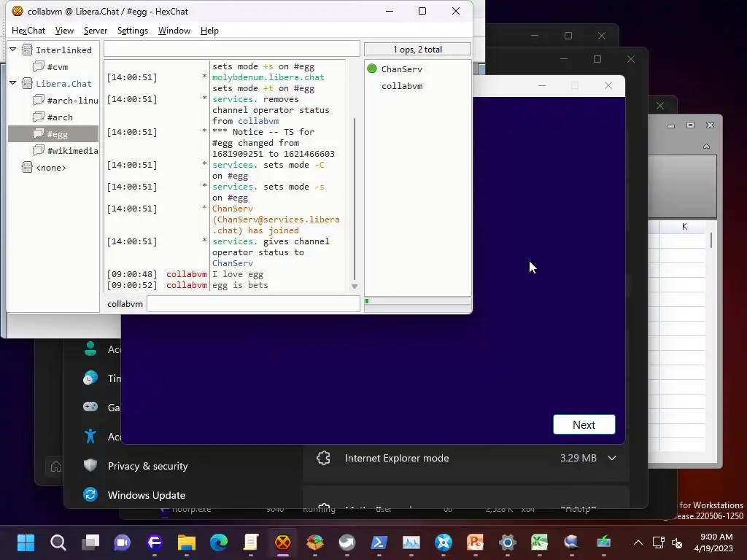The width and height of the screenshot is (747, 560).
Task: Show hidden system tray icons
Action: click(x=638, y=542)
